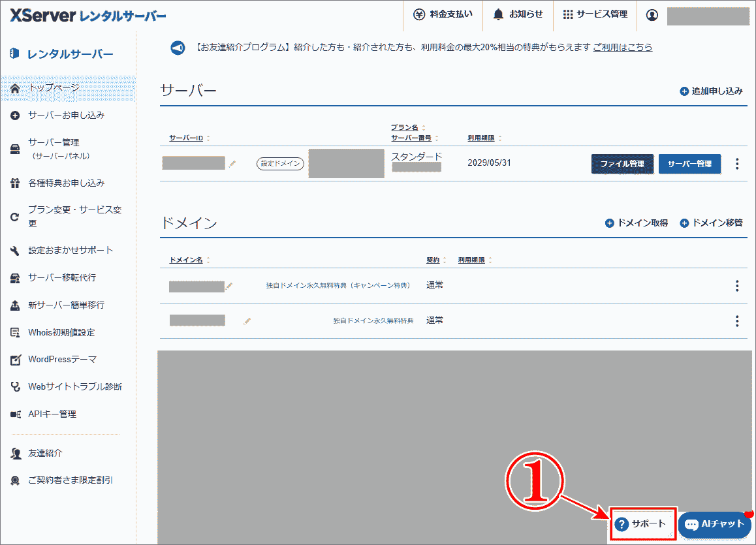Open サーバーお申し込み in the sidebar

point(68,115)
